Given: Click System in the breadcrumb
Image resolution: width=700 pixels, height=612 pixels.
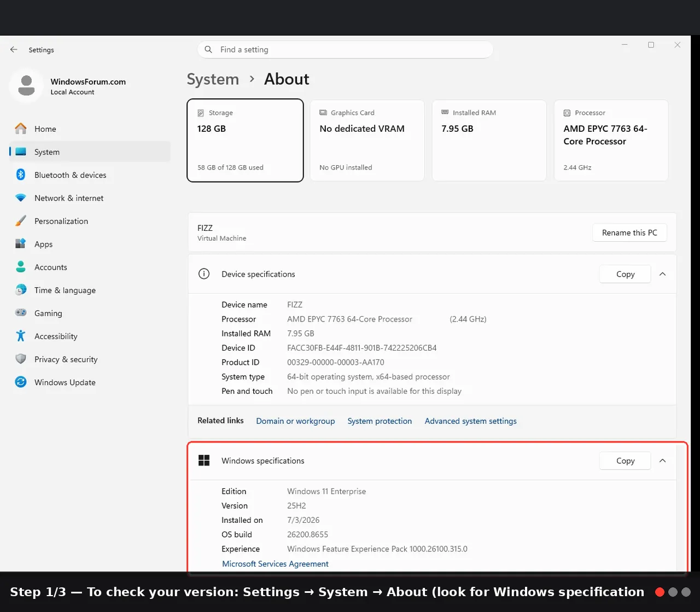Looking at the screenshot, I should pos(213,79).
